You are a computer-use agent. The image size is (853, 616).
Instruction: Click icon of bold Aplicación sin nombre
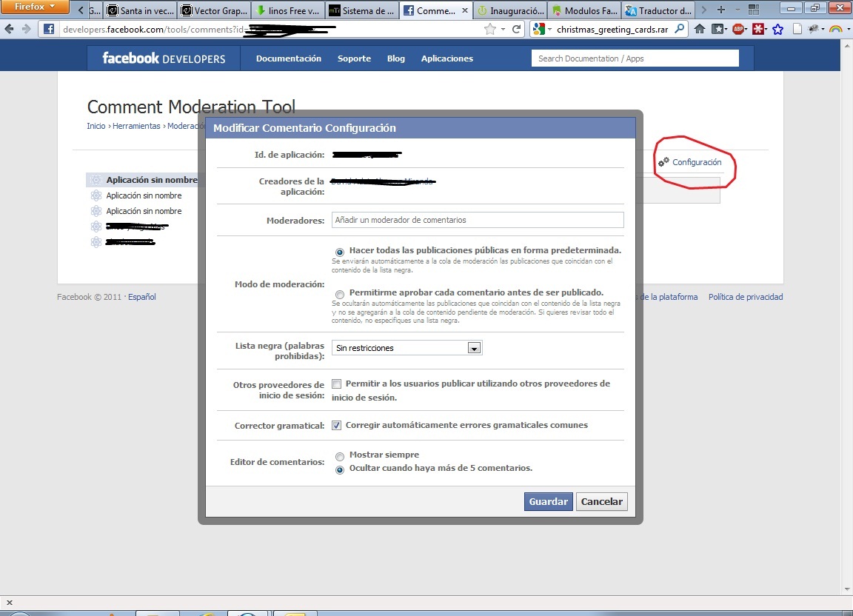(96, 180)
